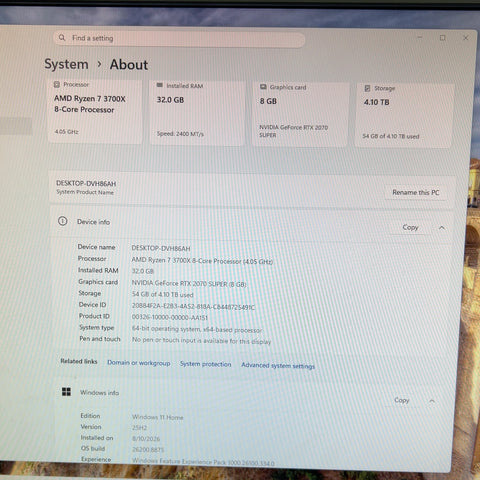Select the Product ID 00326-10000-00000-AA151 value
The width and height of the screenshot is (480, 480).
click(170, 318)
